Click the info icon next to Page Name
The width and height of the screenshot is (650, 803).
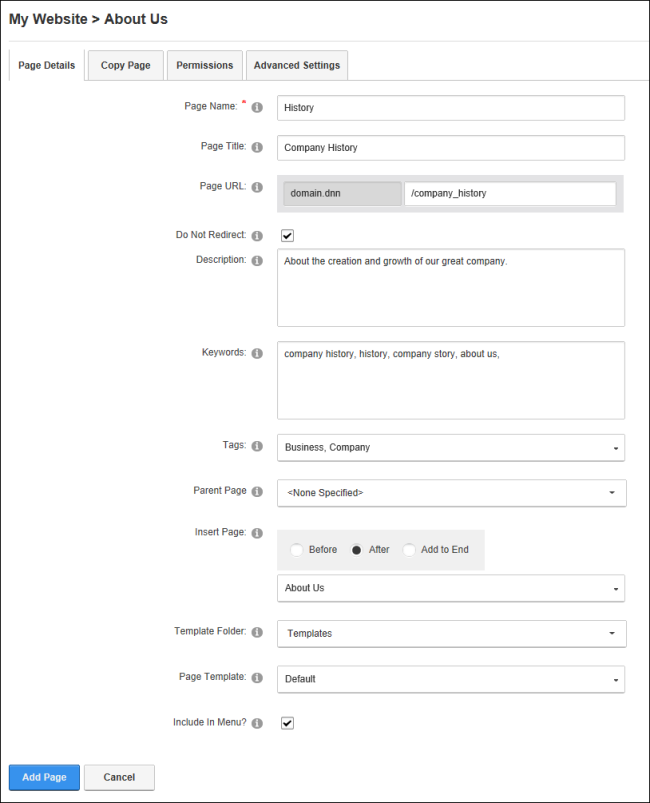257,107
